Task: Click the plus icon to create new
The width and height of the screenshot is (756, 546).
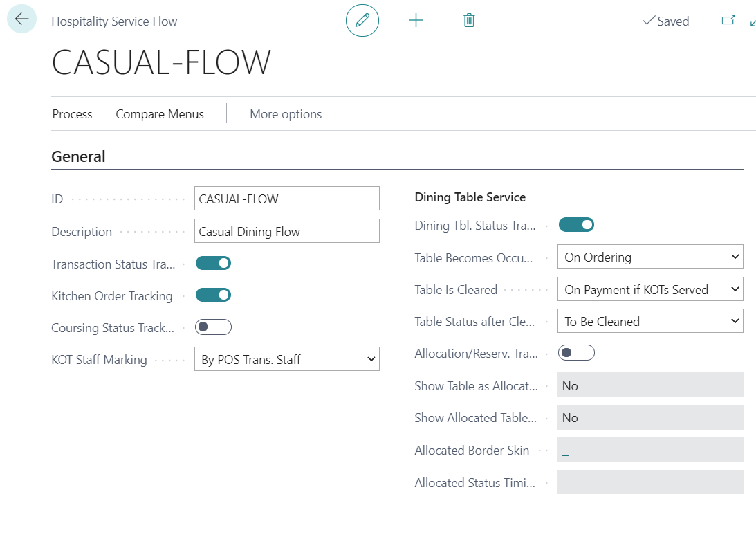Action: coord(416,21)
